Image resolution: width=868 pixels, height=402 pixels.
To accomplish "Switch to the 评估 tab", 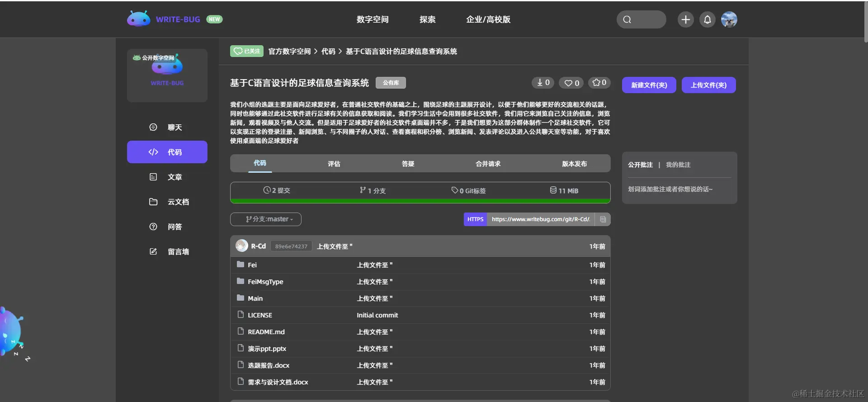I will [x=334, y=164].
